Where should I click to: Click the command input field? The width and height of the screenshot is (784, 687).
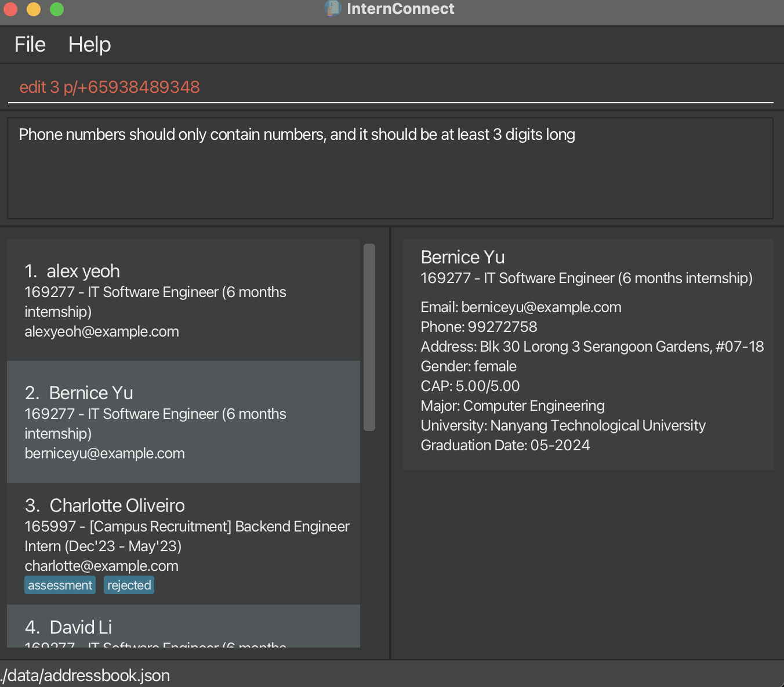click(390, 87)
